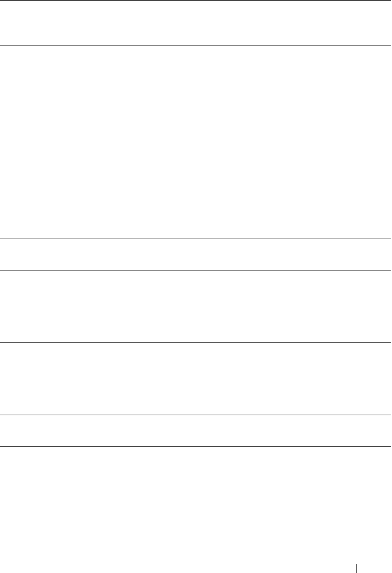The height and width of the screenshot is (573, 392).
Task: Click the fourth horizontal divider line
Action: coord(196,270)
